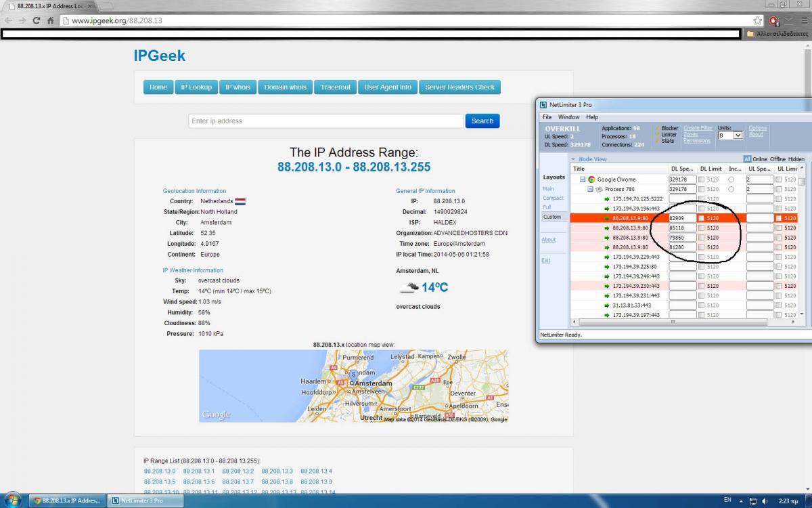Click Chrome's forward arrow button
The image size is (812, 508).
click(23, 20)
